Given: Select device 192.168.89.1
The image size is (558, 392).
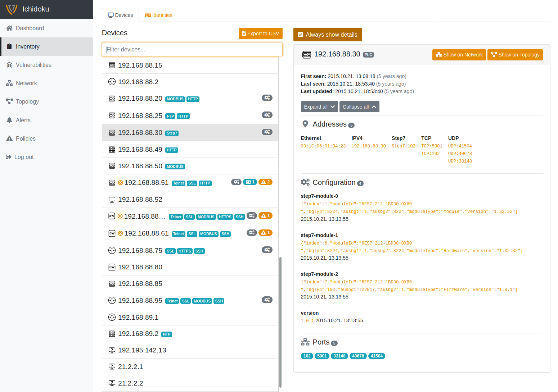Looking at the screenshot, I should [x=190, y=318].
